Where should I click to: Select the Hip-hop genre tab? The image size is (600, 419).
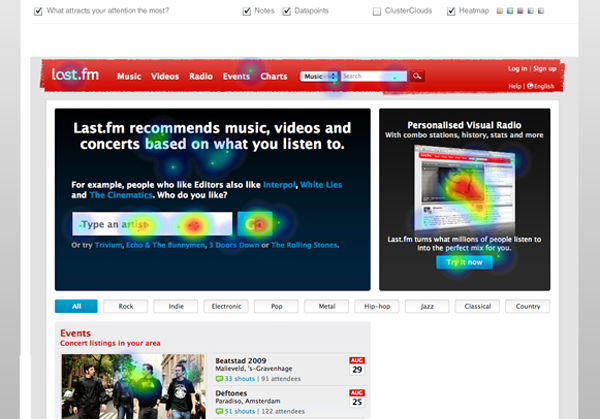377,306
